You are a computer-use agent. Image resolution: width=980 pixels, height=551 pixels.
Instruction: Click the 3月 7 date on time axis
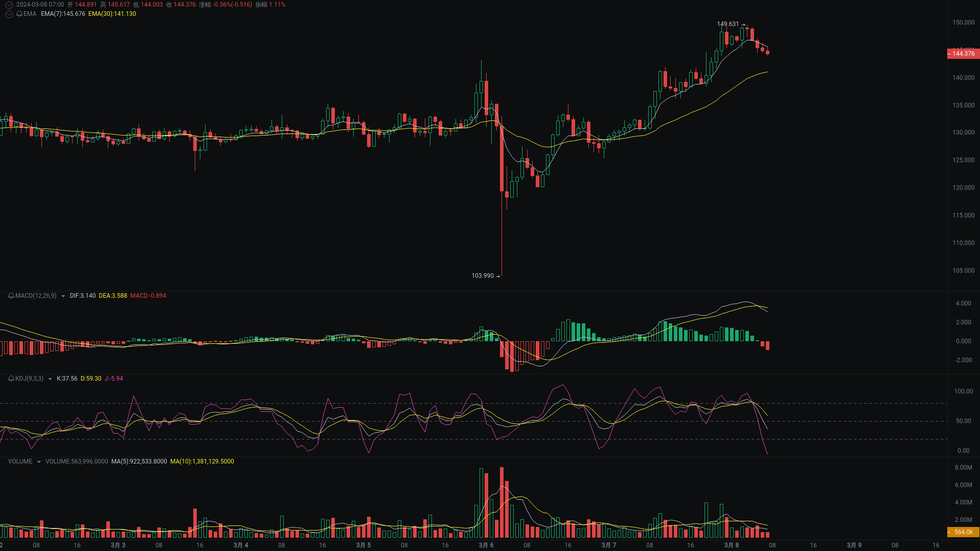(x=609, y=545)
